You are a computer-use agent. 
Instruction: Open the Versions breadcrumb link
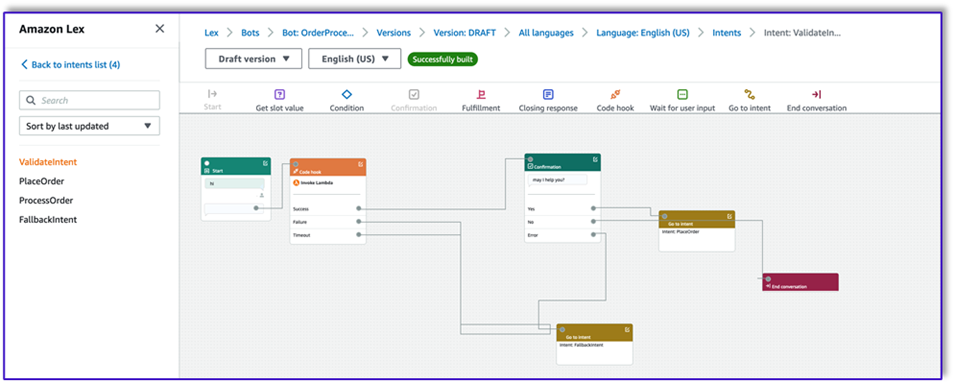[394, 33]
